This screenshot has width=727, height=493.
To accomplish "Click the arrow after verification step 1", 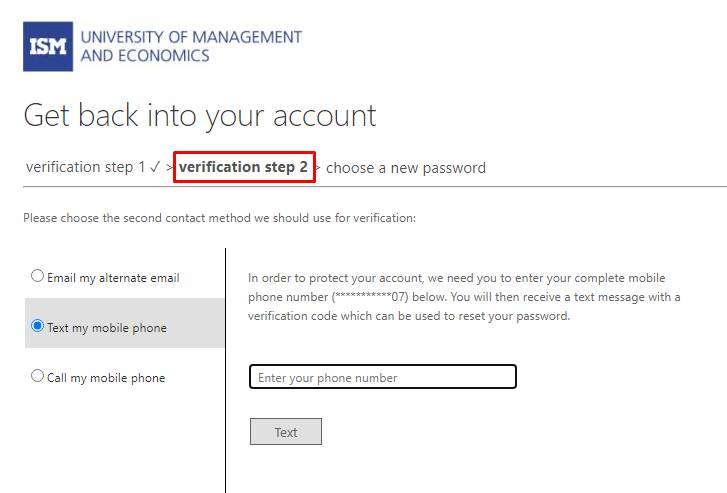I will pyautogui.click(x=169, y=167).
